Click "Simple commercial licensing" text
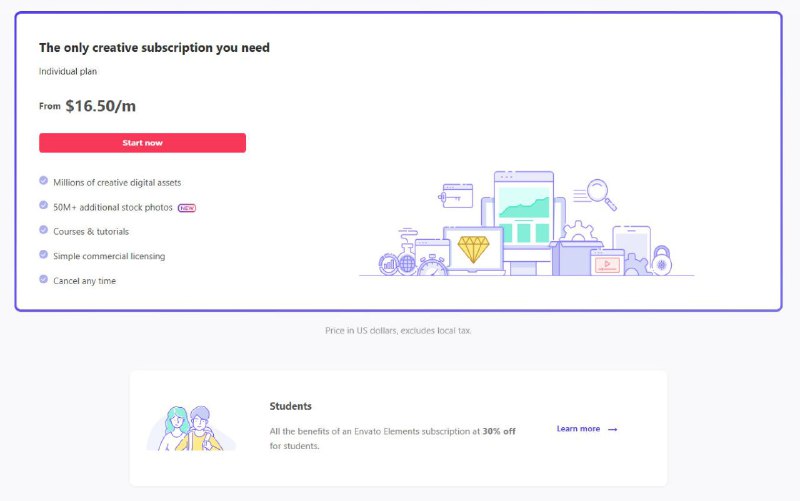 (x=109, y=256)
